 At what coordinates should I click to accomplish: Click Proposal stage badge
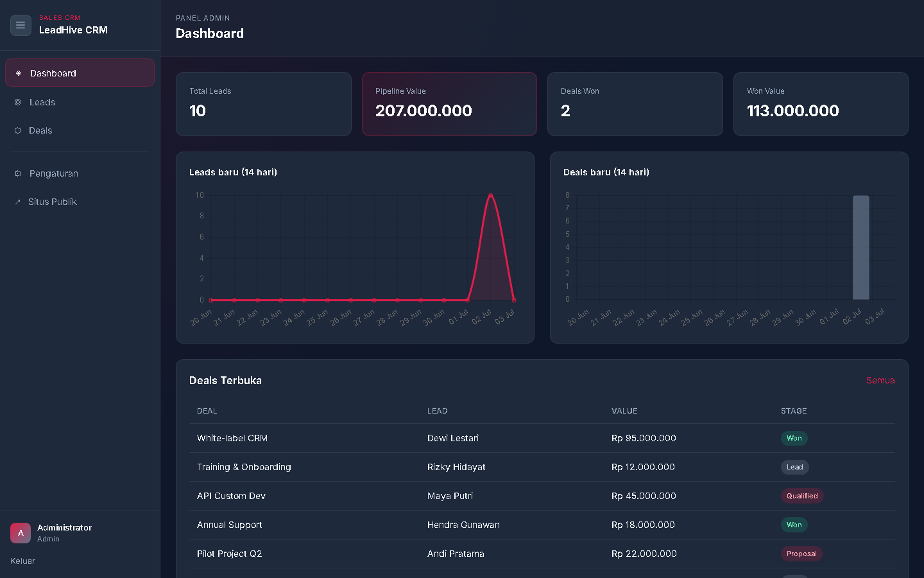pos(801,554)
